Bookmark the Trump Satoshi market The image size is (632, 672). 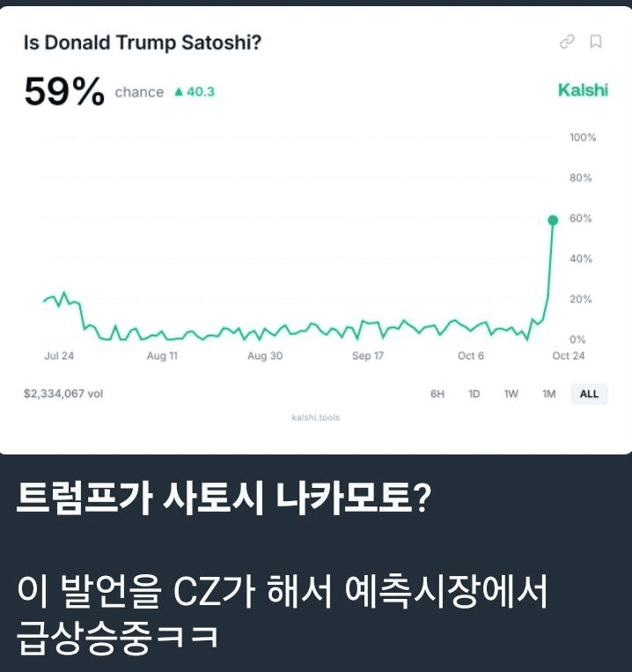[596, 41]
